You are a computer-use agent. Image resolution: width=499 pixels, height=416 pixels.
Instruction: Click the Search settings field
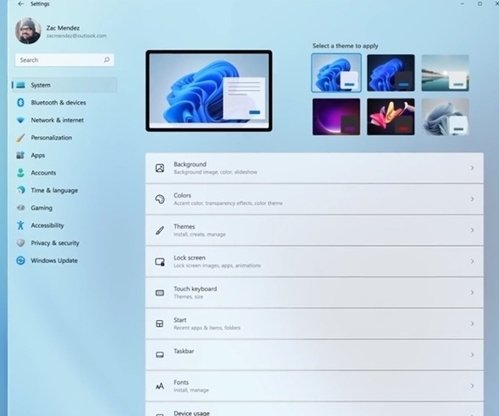tap(65, 60)
